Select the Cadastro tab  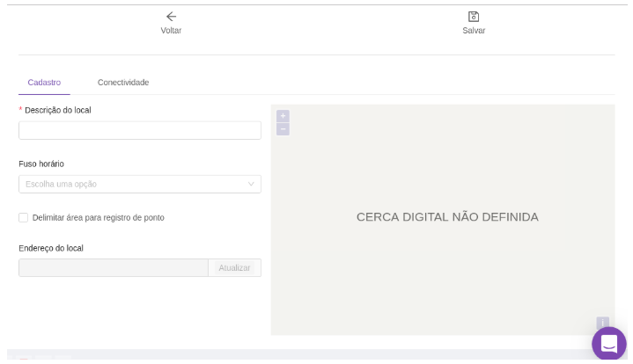(44, 83)
